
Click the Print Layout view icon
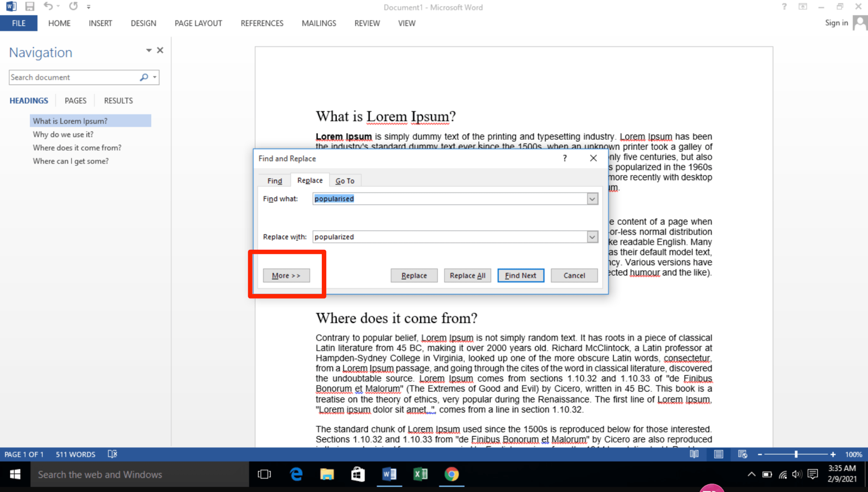point(719,454)
